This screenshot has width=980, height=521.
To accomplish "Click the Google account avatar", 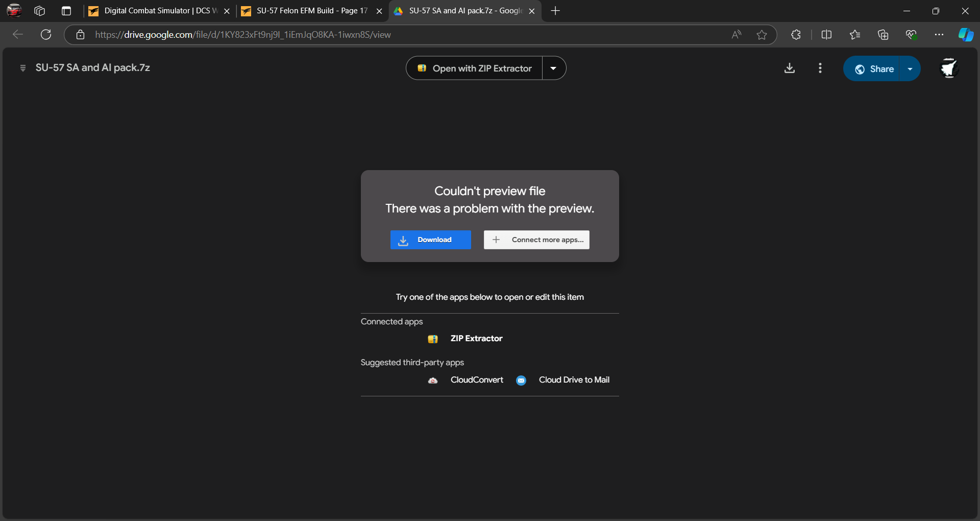I will (949, 68).
